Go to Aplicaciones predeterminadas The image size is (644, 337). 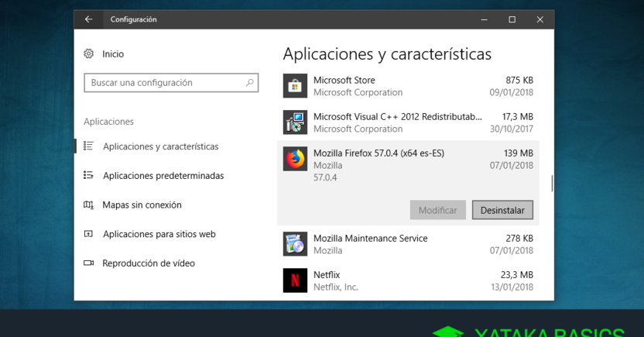(x=163, y=176)
